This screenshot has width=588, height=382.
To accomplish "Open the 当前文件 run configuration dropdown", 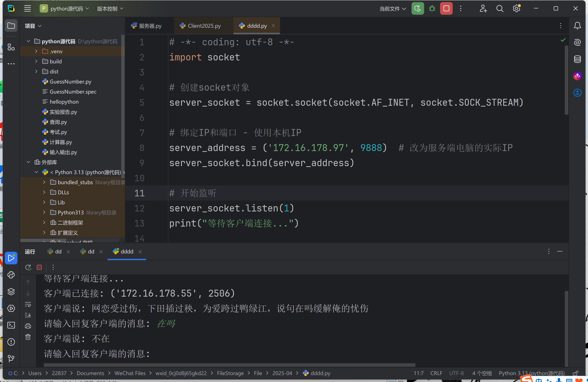I will click(x=392, y=9).
